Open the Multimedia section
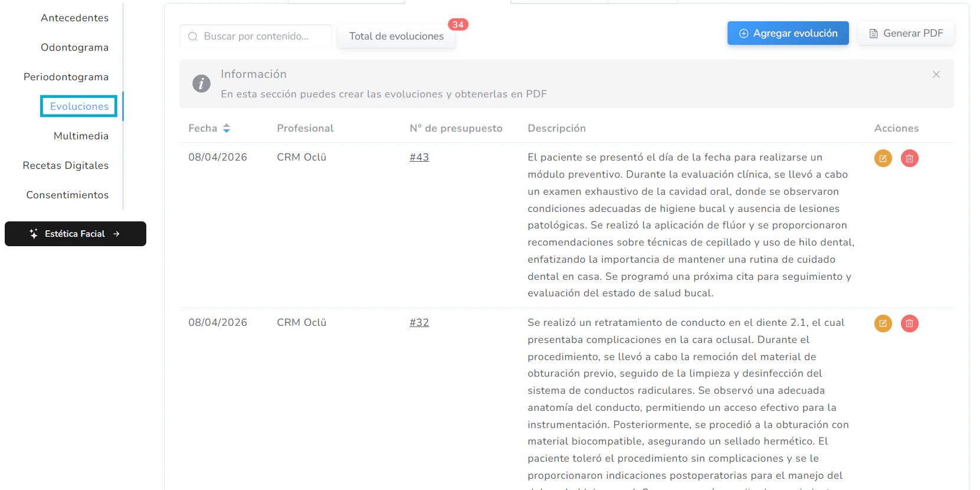The height and width of the screenshot is (490, 980). 81,136
